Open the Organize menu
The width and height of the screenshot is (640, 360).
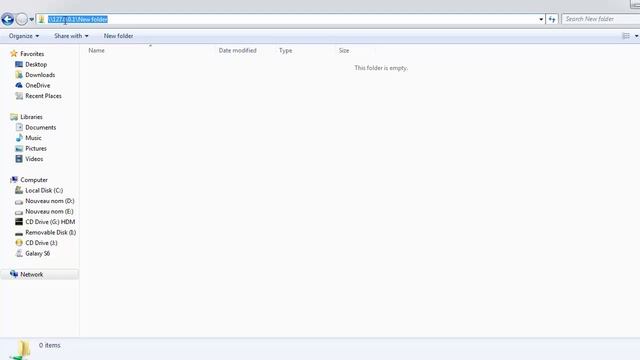pyautogui.click(x=24, y=36)
